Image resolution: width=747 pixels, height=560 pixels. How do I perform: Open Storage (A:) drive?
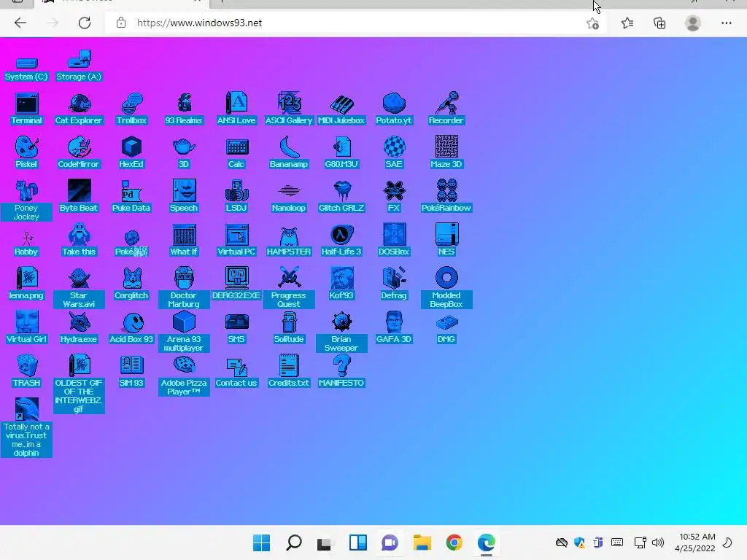click(x=79, y=66)
